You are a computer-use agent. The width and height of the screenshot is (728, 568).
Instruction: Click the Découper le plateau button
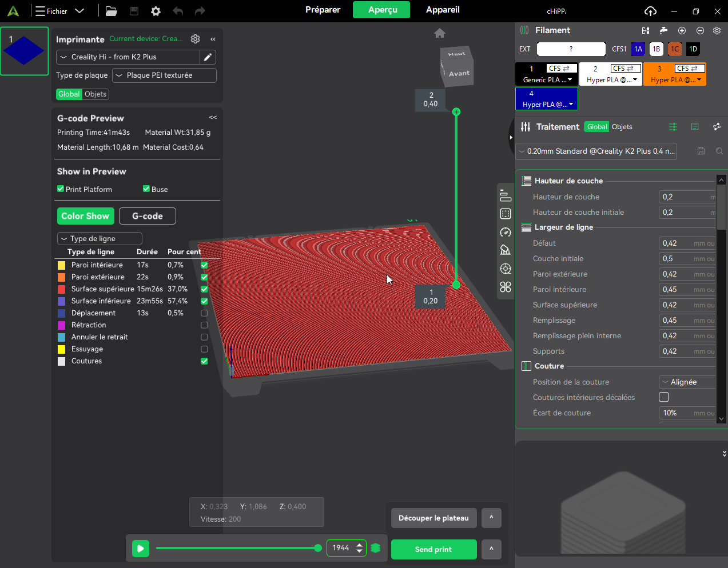(433, 518)
